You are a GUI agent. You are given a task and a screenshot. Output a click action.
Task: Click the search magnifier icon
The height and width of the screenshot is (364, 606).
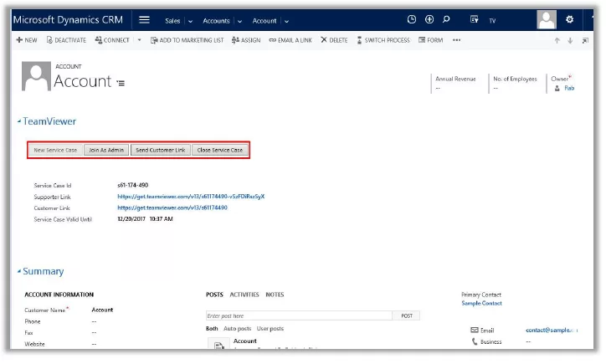pyautogui.click(x=446, y=20)
